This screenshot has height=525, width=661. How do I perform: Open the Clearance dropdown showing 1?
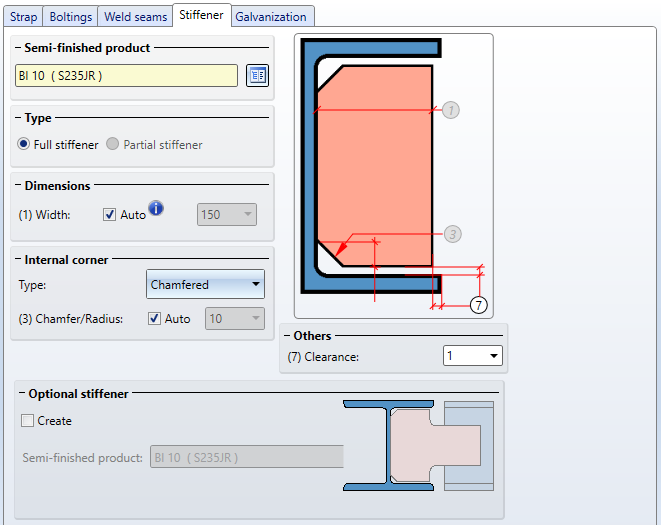[473, 355]
